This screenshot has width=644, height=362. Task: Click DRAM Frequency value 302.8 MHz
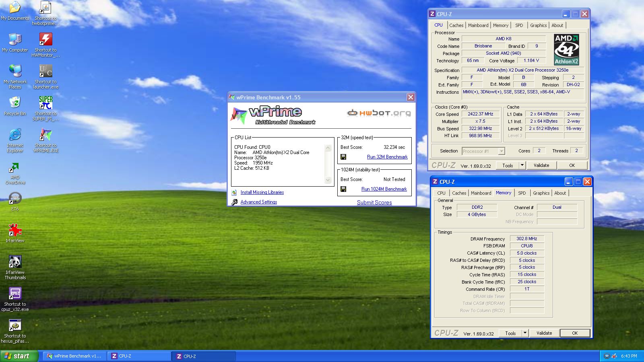527,239
